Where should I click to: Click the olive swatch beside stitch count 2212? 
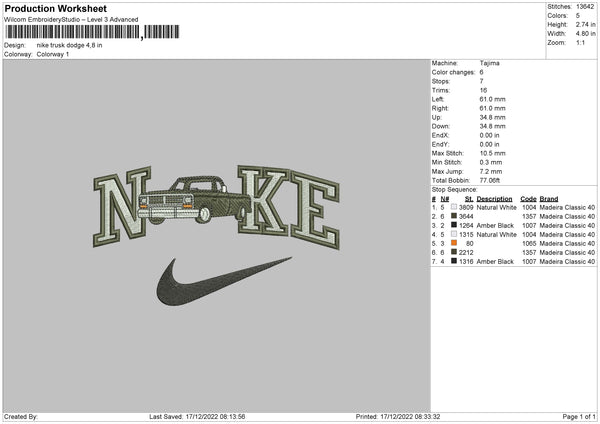pyautogui.click(x=454, y=252)
